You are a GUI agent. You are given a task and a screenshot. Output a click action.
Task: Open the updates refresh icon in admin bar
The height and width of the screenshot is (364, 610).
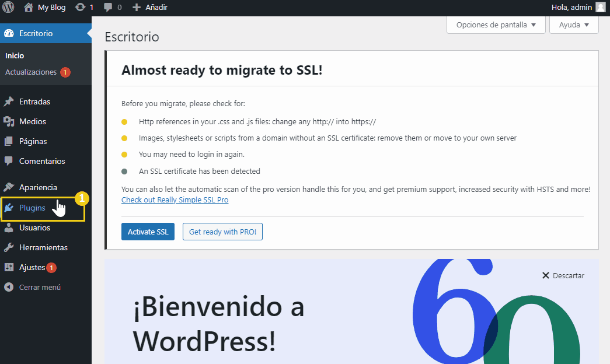80,7
